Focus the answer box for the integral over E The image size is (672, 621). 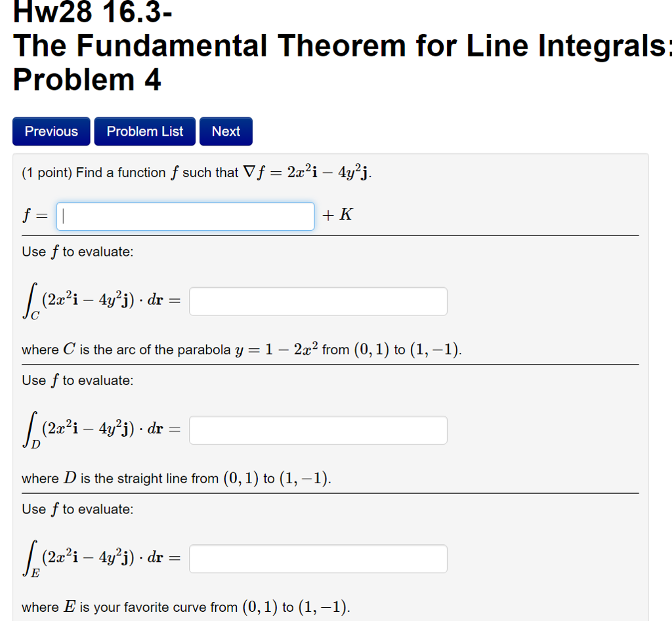point(318,558)
